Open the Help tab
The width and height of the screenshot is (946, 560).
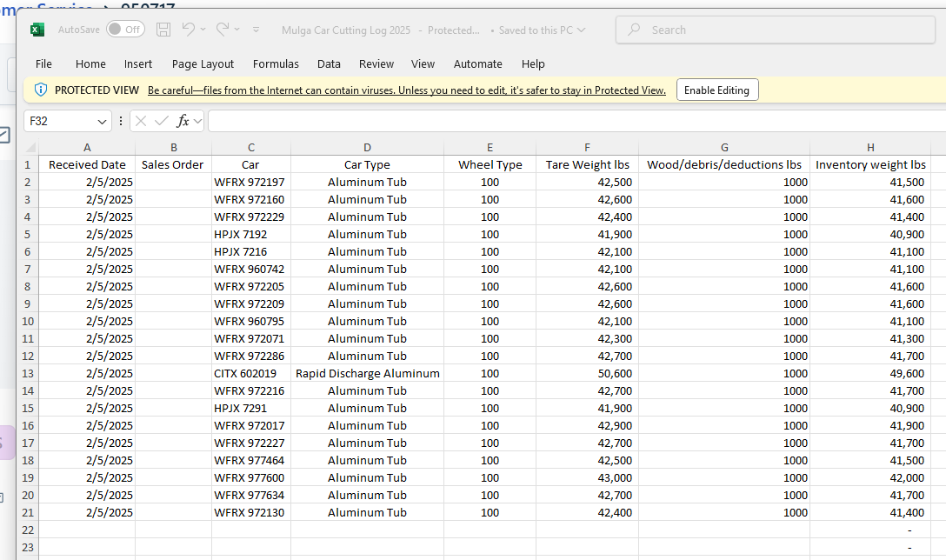click(x=533, y=64)
